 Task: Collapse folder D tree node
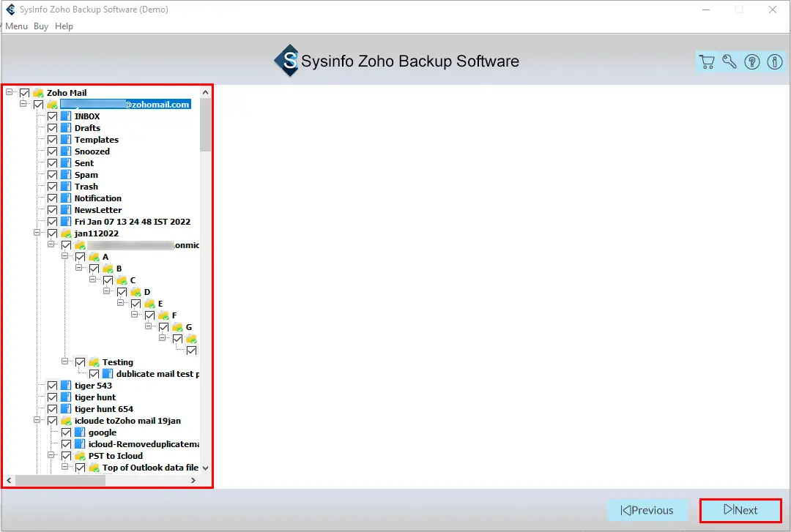[x=106, y=291]
